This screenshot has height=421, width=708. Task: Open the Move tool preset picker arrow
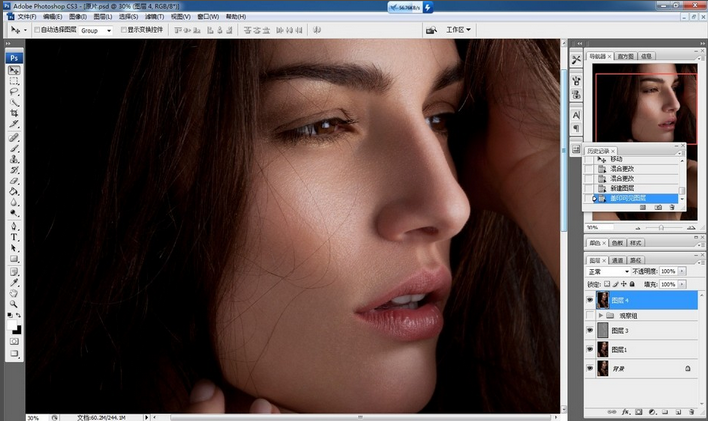tap(25, 30)
